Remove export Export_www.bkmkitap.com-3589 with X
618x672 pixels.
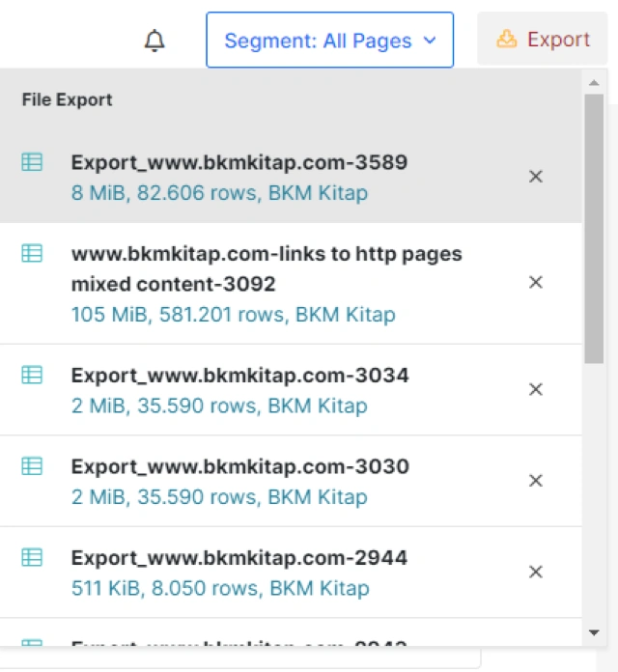point(536,177)
